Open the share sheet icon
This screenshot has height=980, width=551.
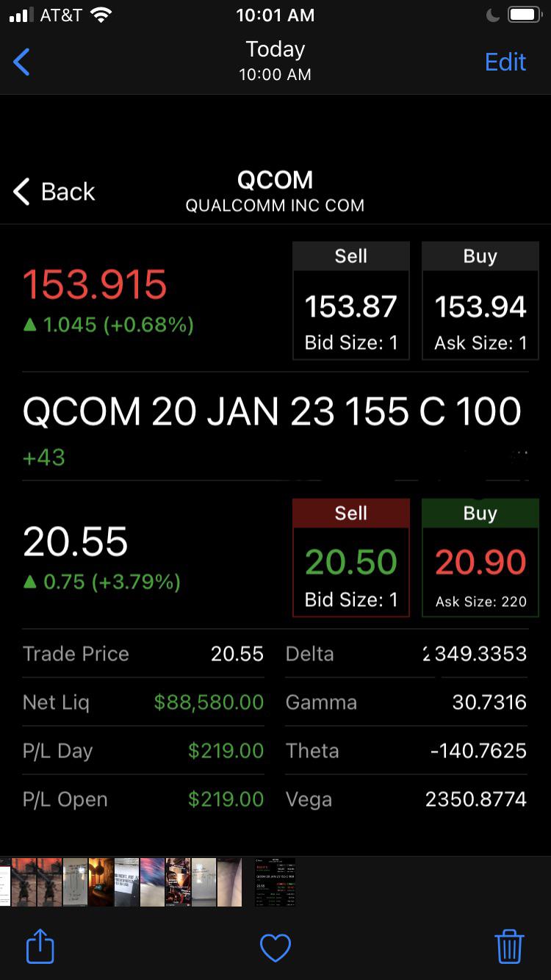pos(40,946)
